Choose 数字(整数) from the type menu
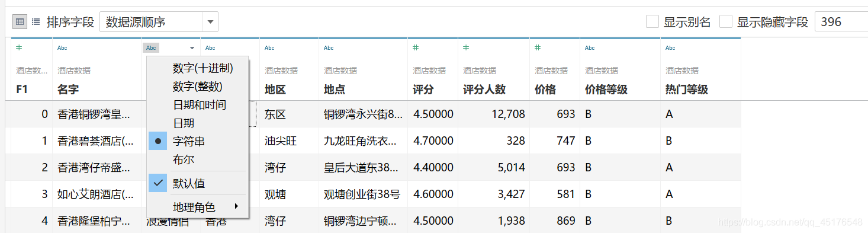 [x=197, y=87]
